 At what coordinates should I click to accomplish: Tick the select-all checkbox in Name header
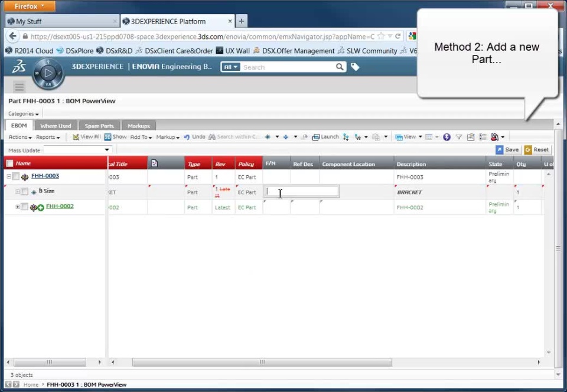point(10,164)
